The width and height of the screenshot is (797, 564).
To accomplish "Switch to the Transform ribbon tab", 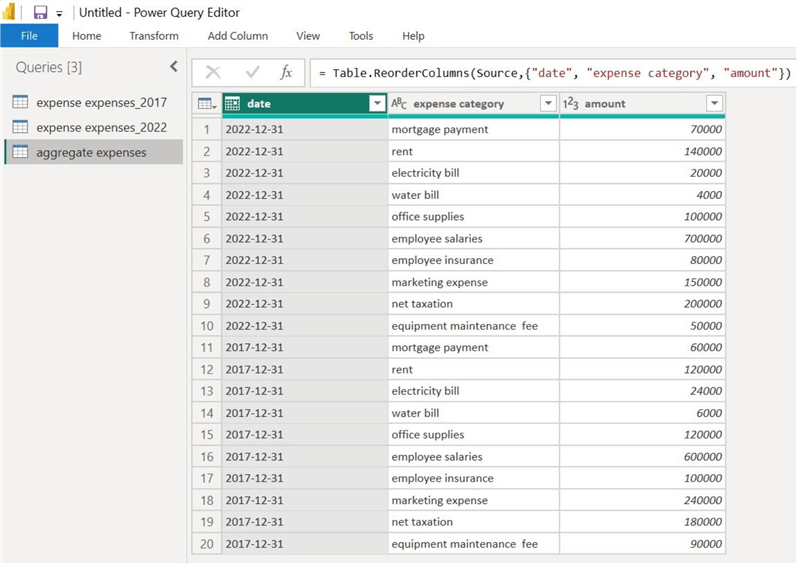I will pyautogui.click(x=154, y=36).
